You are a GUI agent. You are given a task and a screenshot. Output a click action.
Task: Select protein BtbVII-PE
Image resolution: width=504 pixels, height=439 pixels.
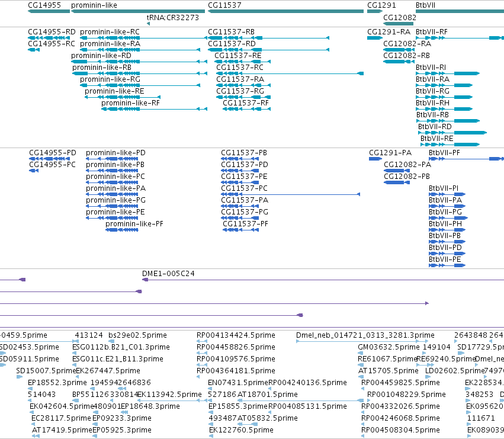click(445, 259)
